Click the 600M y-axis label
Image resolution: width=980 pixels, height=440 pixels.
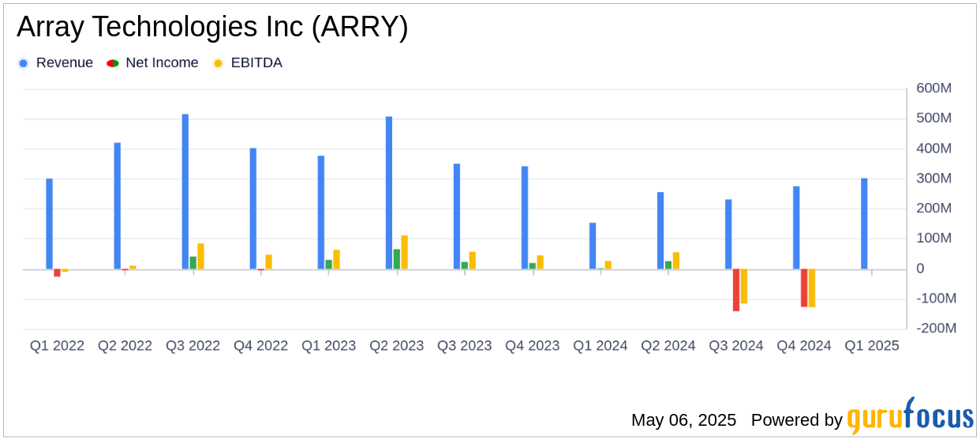(x=933, y=88)
